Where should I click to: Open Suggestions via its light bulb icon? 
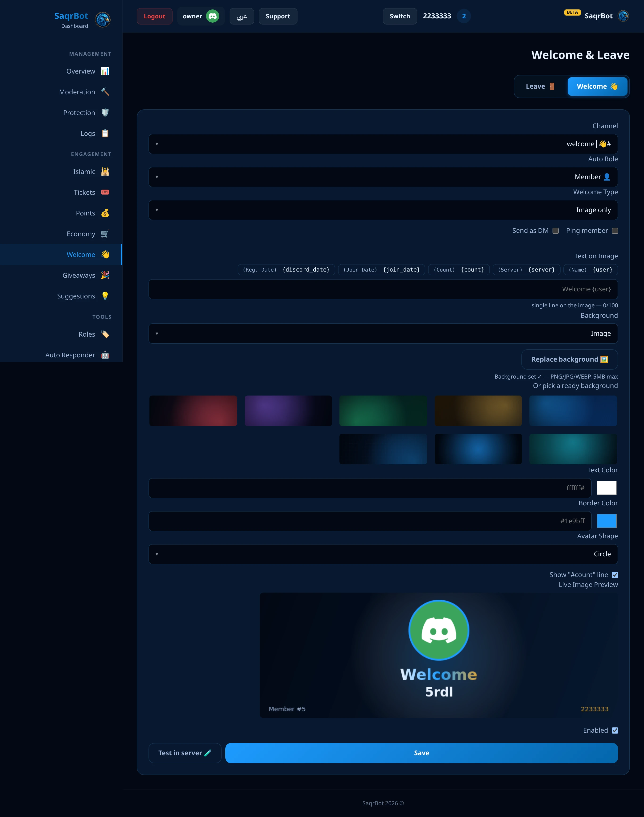(105, 296)
